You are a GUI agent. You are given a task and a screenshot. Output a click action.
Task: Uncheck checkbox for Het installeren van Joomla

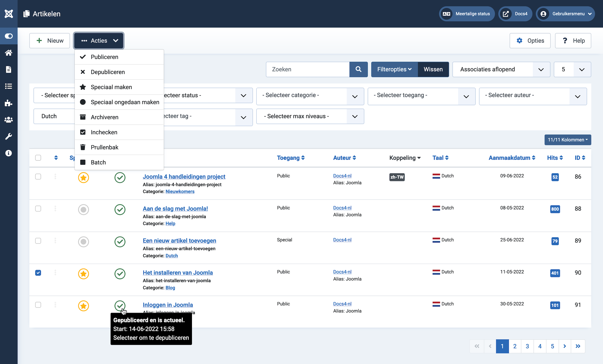pyautogui.click(x=38, y=273)
